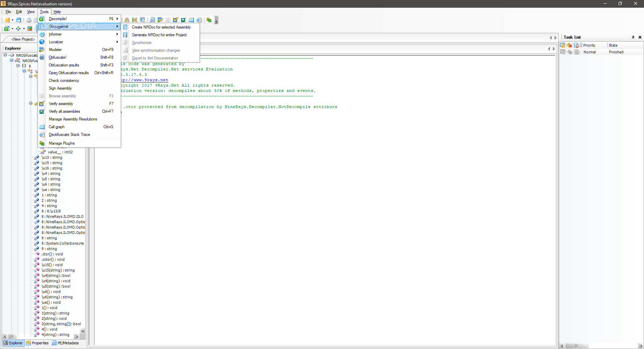Click Explorer horizontal scrollbar right arrow

pyautogui.click(x=76, y=337)
